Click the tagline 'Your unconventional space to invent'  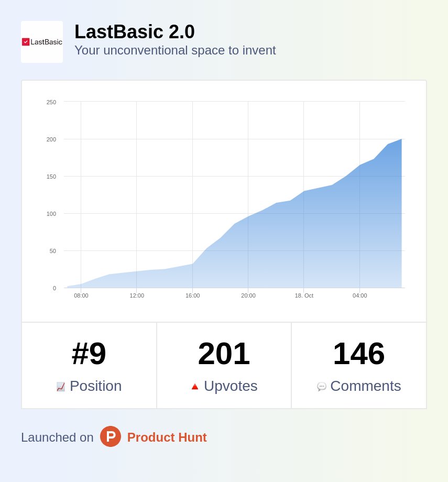pyautogui.click(x=175, y=50)
